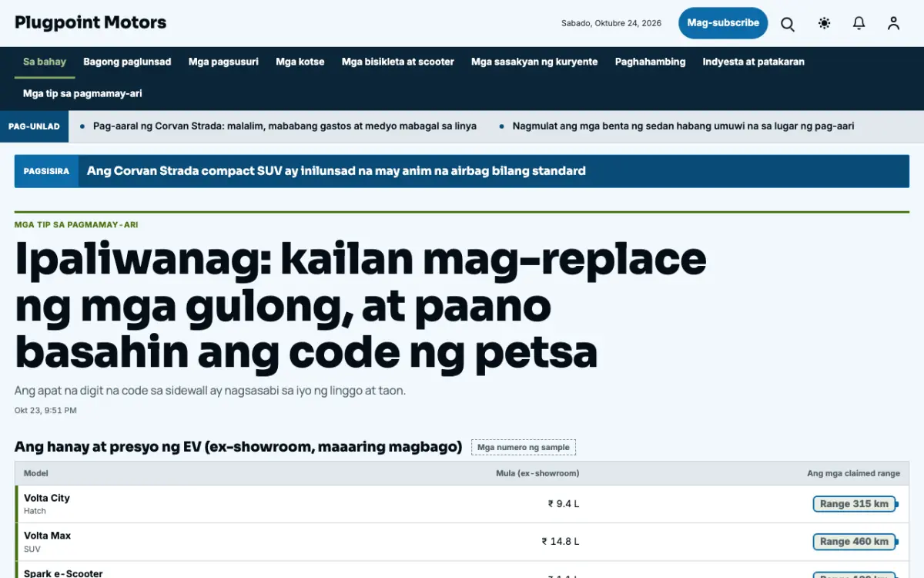The height and width of the screenshot is (578, 924).
Task: Open ticker story about sedan sales
Action: click(x=683, y=126)
